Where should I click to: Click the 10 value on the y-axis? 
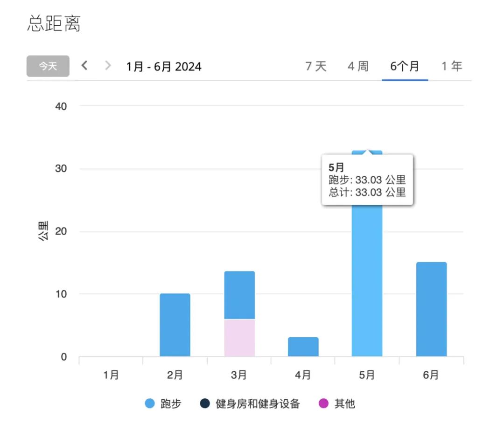(x=61, y=294)
